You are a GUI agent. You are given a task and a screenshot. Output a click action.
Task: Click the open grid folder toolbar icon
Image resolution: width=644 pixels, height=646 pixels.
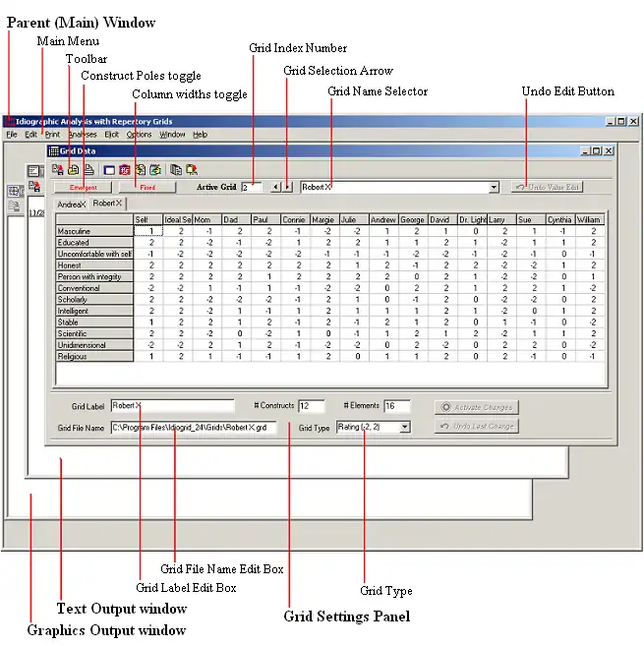[x=73, y=169]
